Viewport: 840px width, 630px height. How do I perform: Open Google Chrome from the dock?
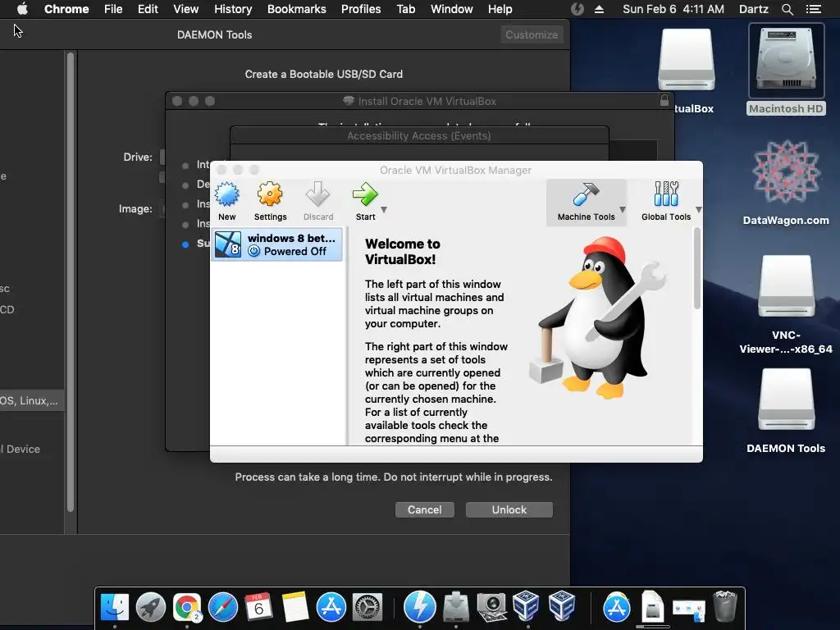coord(186,607)
